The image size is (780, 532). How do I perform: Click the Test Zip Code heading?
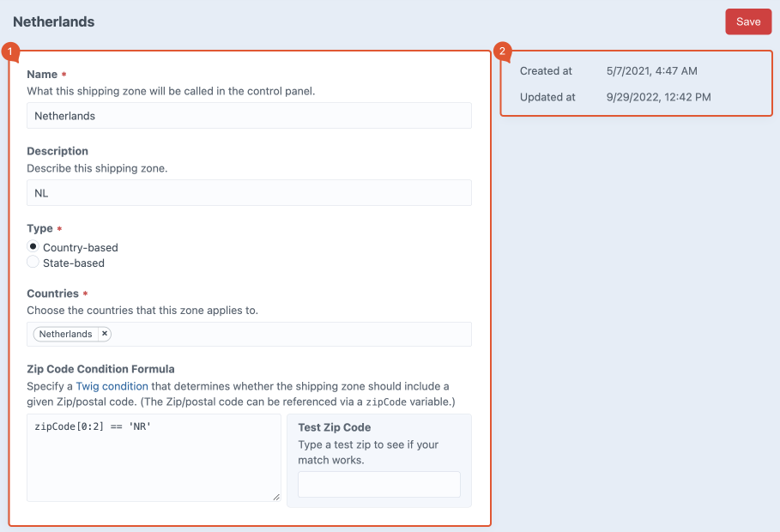coord(334,427)
